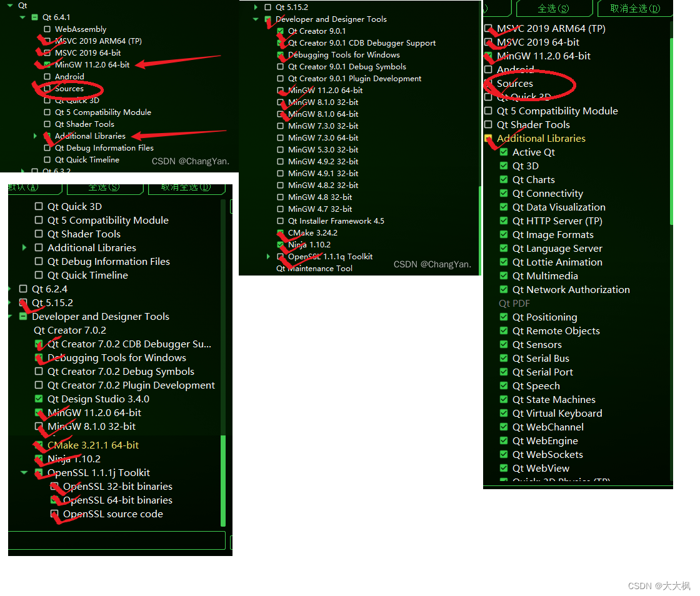Check Qt Installer Framework 4.5

tap(281, 221)
